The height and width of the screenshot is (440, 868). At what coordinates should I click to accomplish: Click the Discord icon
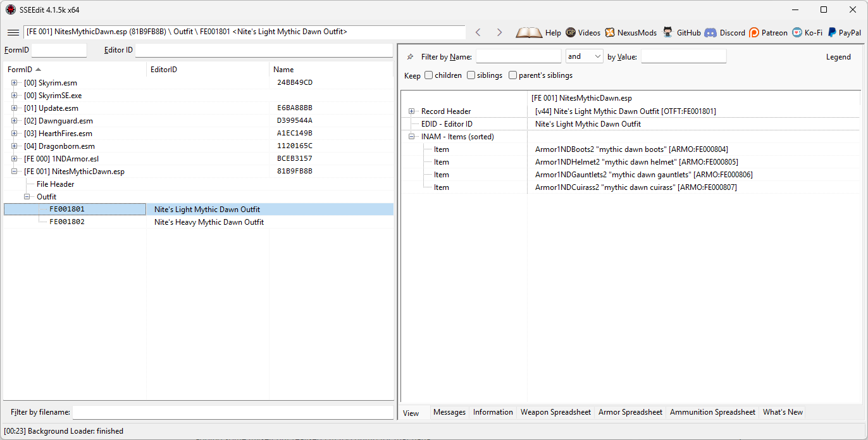point(710,32)
